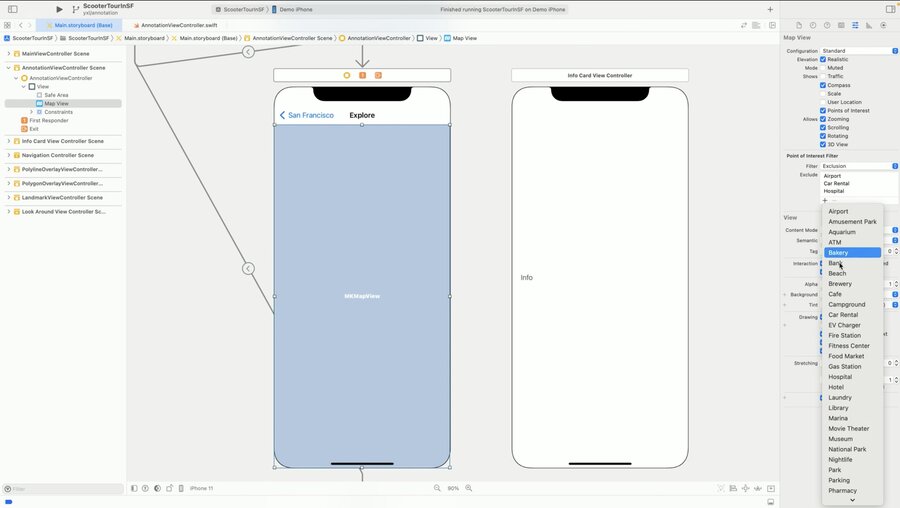Open the File inspector icon

tap(799, 25)
